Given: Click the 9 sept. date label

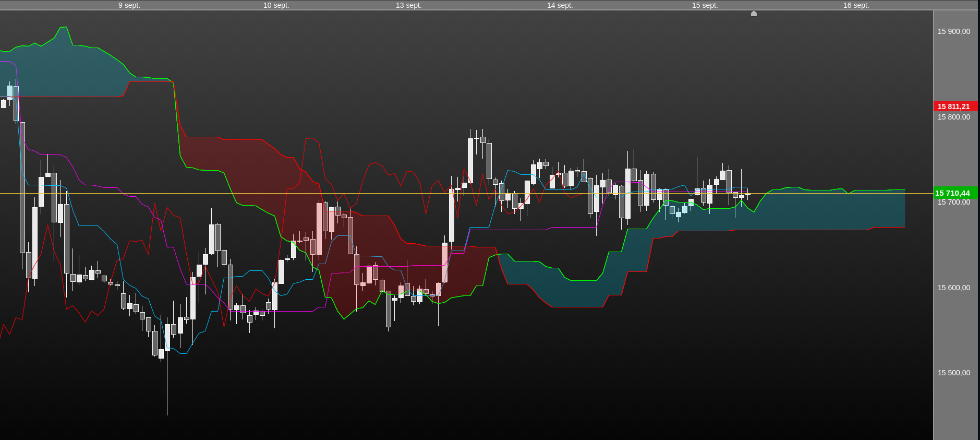Looking at the screenshot, I should 129,5.
